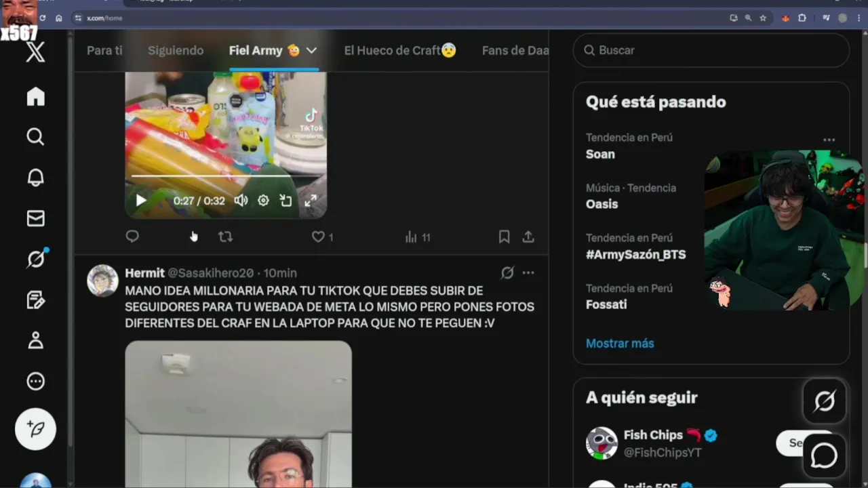Open @Sasakihero20 handle link
Image resolution: width=868 pixels, height=488 pixels.
210,273
